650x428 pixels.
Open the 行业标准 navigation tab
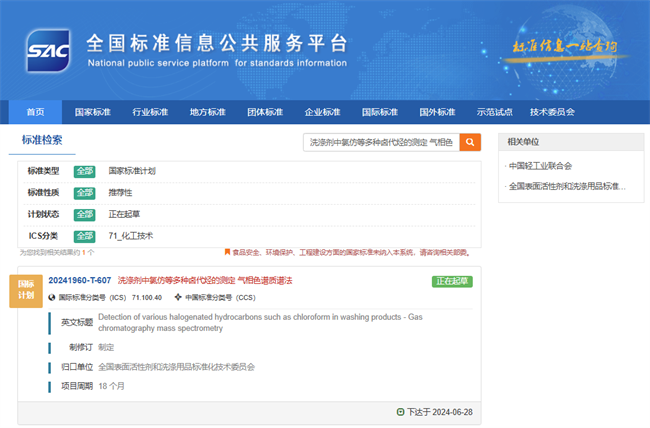point(150,112)
